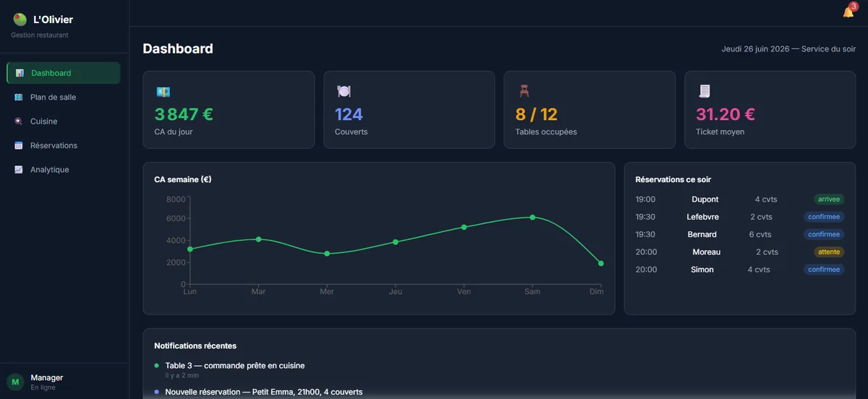Click the Tables occupées chair icon
The height and width of the screenshot is (399, 868).
coord(524,92)
